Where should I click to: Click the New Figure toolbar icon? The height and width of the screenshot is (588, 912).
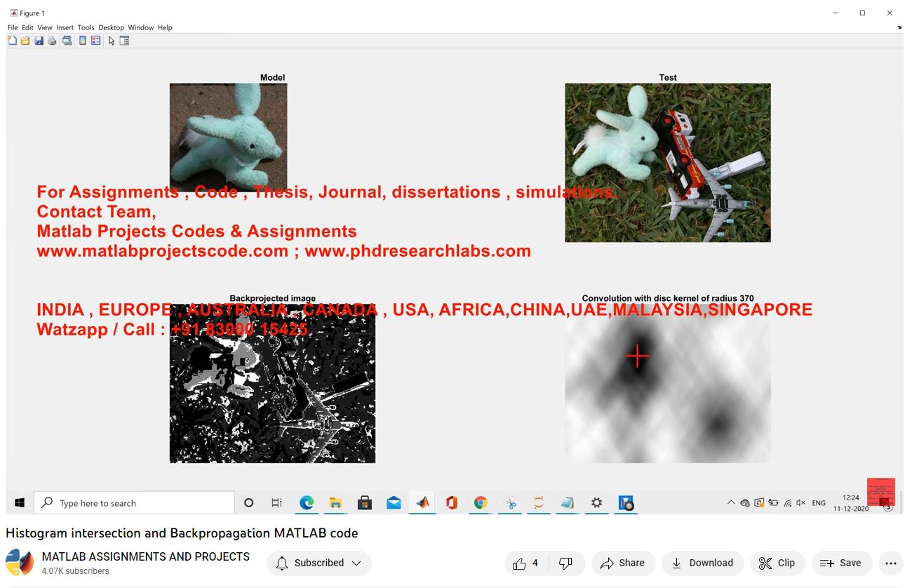click(12, 41)
